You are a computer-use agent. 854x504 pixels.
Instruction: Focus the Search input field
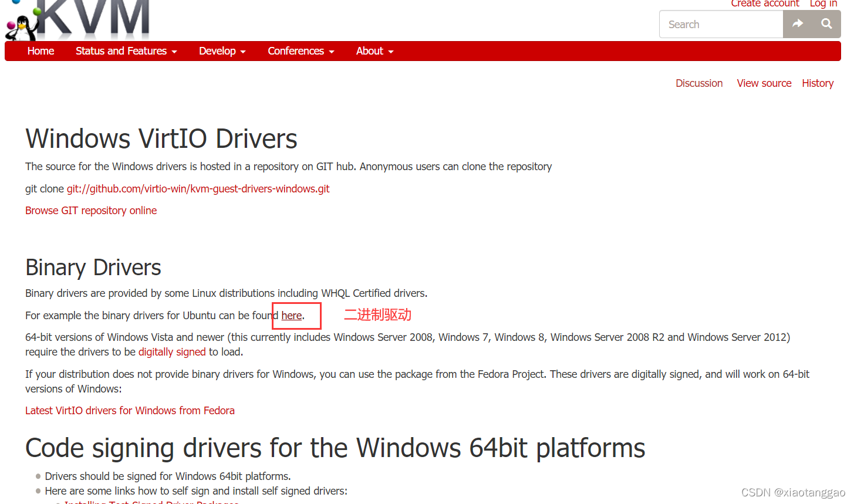point(721,24)
